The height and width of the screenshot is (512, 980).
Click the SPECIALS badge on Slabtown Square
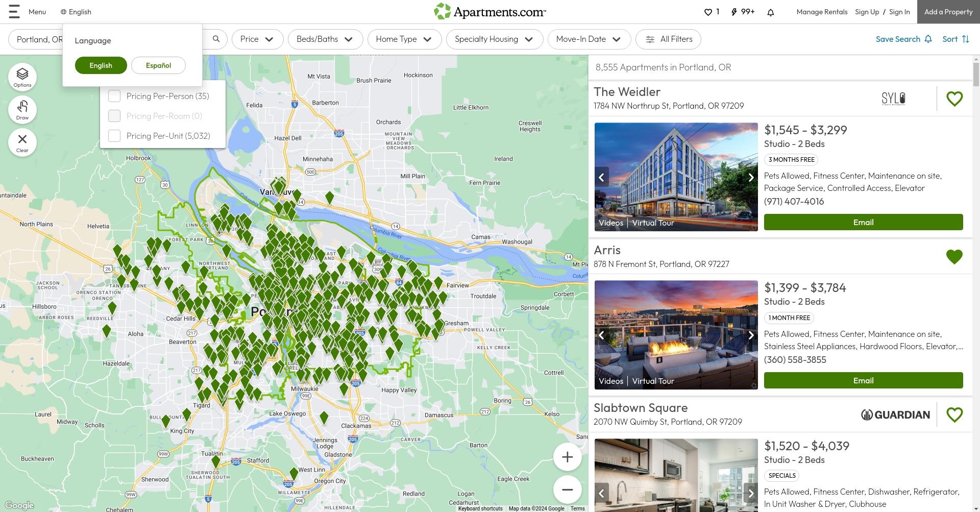coord(782,476)
